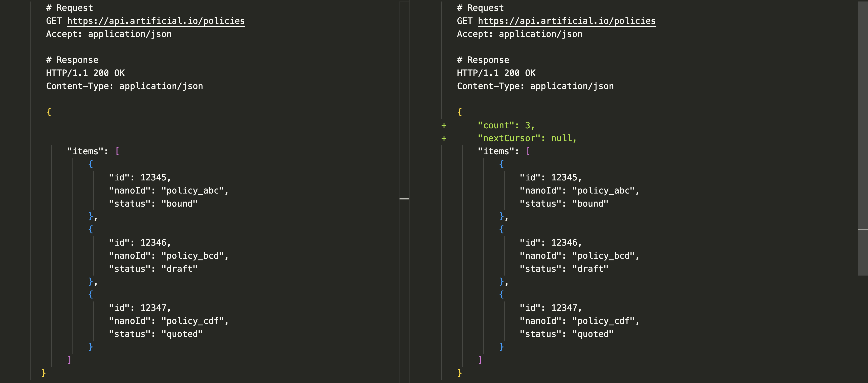
Task: Click "nanoId": "policy_bcd" in right pane
Action: point(580,256)
